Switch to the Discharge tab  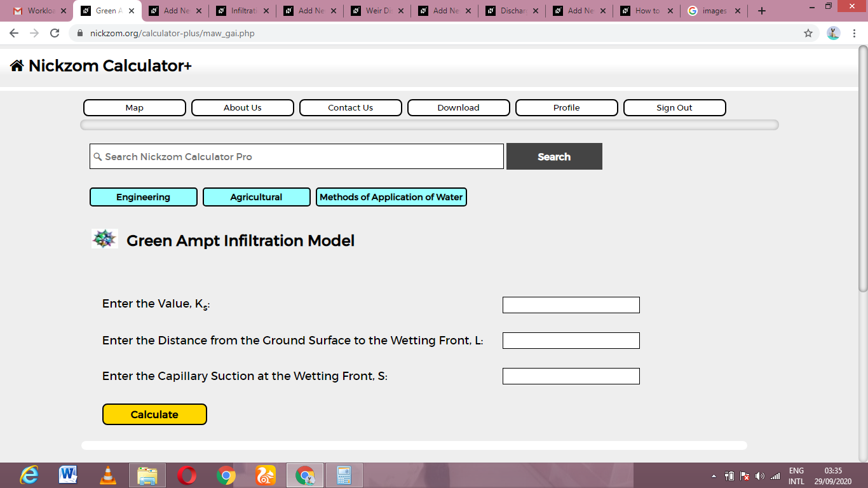[513, 11]
